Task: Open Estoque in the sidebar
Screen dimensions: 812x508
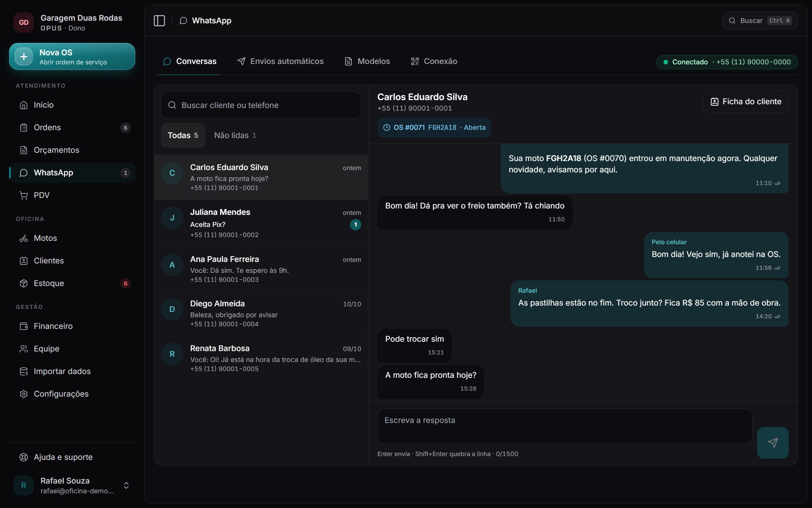Action: pyautogui.click(x=72, y=283)
